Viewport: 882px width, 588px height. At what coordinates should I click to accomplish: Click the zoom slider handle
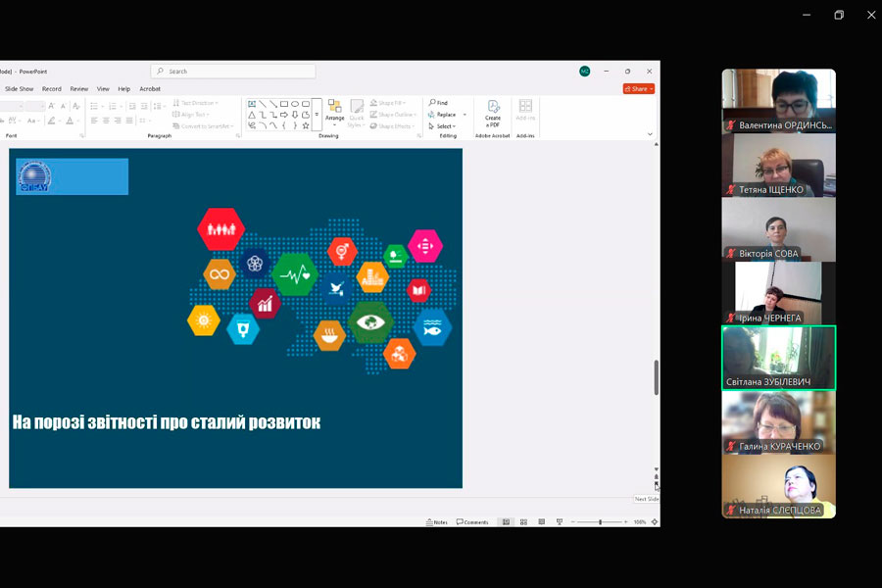(x=600, y=522)
